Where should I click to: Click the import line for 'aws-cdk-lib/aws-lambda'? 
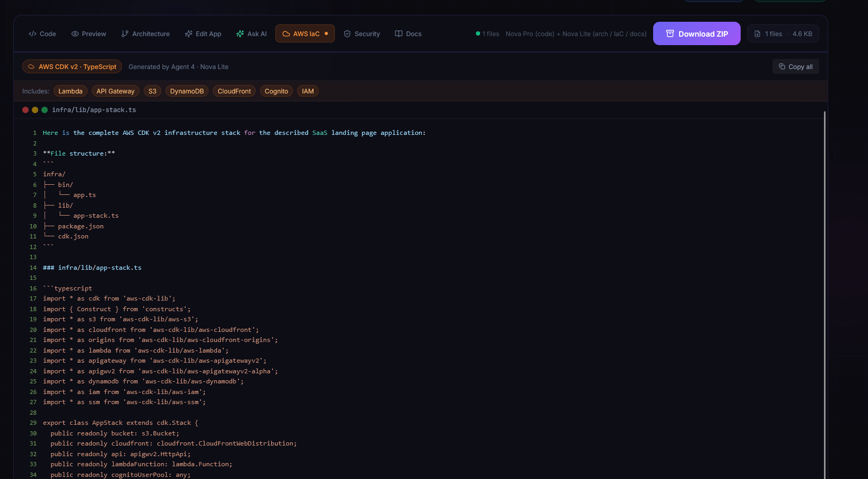136,350
